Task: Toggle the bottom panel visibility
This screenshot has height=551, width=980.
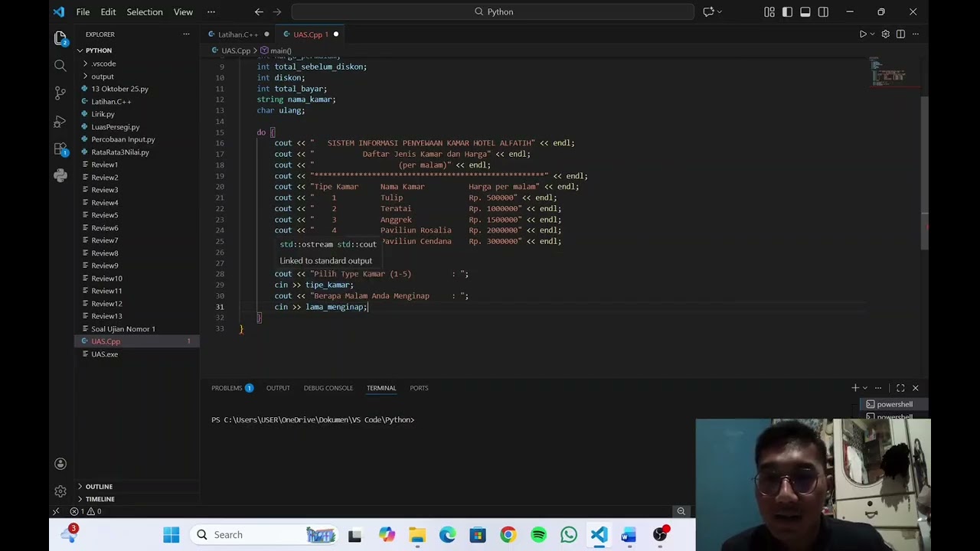Action: tap(805, 11)
